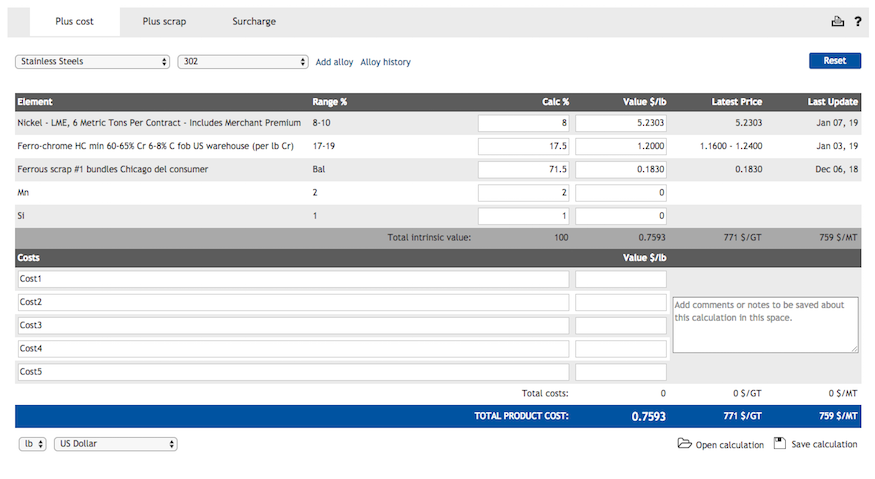Expand the Stainless Steels category dropdown

(92, 62)
